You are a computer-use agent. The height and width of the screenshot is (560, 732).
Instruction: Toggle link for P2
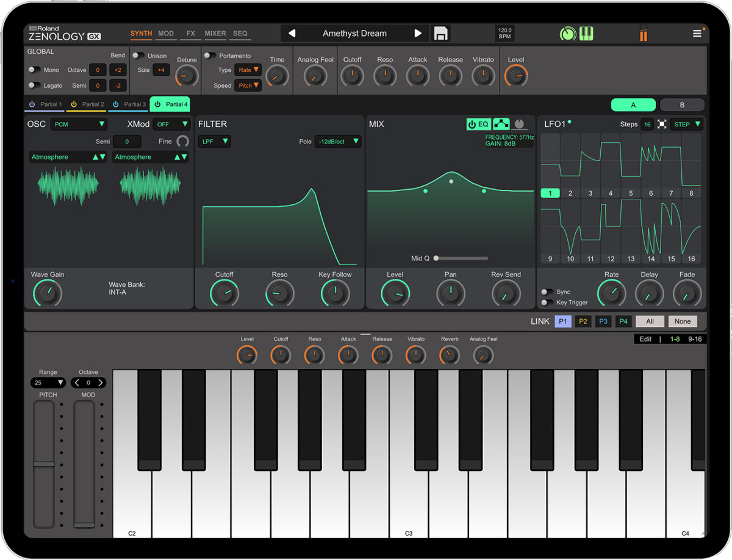[x=583, y=321]
